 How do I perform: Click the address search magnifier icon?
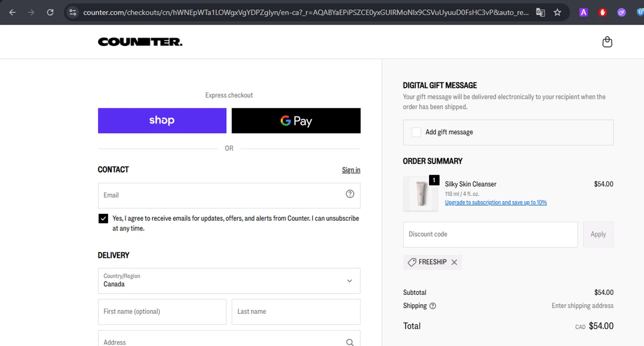(350, 342)
